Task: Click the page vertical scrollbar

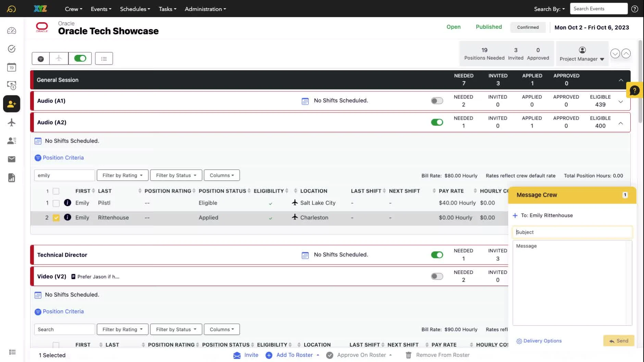Action: point(640,81)
